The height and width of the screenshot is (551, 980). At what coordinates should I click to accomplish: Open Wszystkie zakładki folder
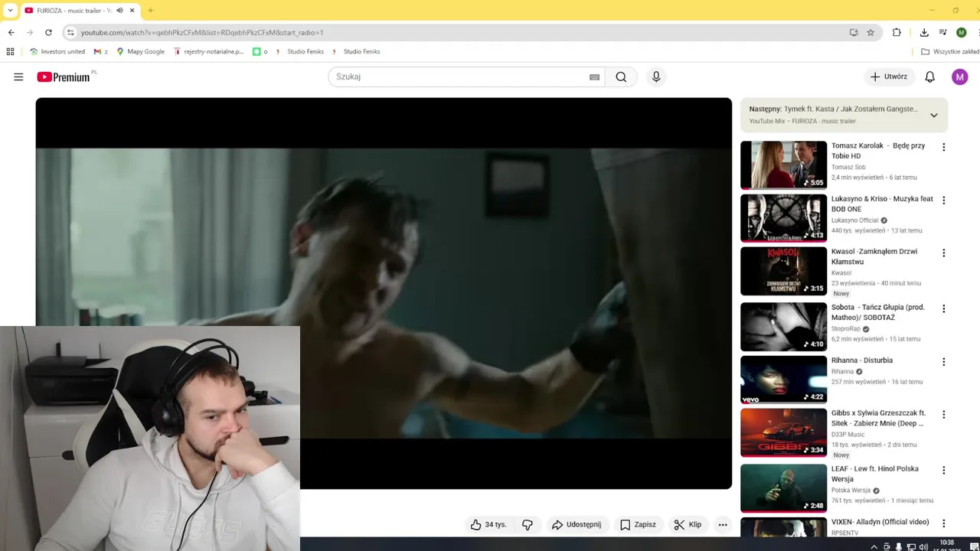point(949,51)
